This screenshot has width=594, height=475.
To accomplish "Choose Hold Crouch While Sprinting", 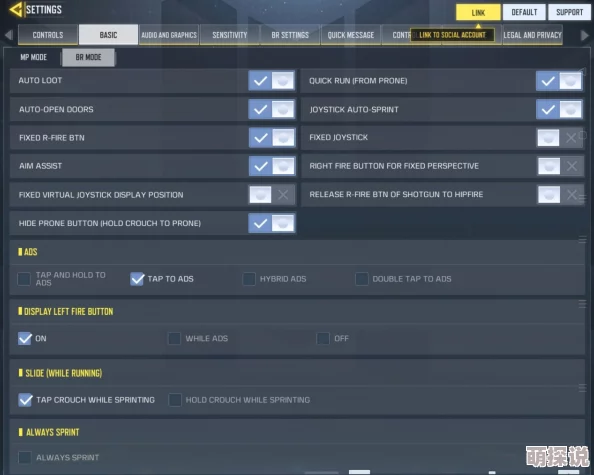I will click(175, 400).
